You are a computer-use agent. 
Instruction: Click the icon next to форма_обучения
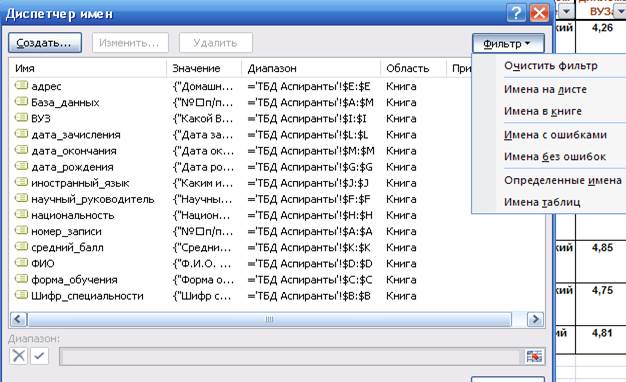21,279
